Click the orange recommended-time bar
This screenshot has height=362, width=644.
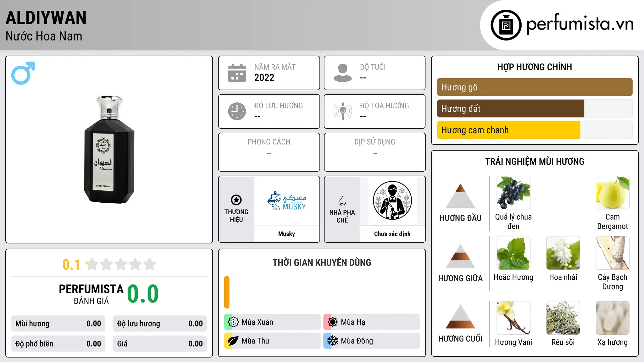[x=227, y=292]
